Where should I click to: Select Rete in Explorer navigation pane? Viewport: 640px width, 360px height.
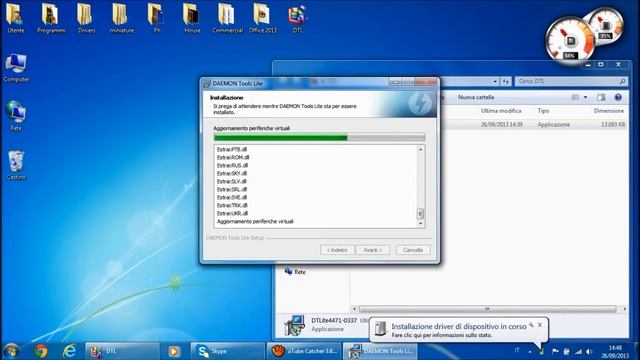click(295, 271)
